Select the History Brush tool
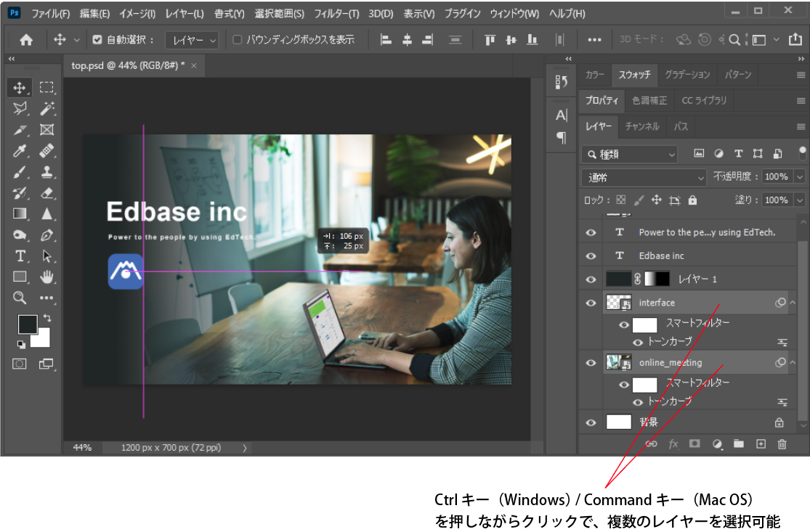The image size is (810, 532). point(20,193)
